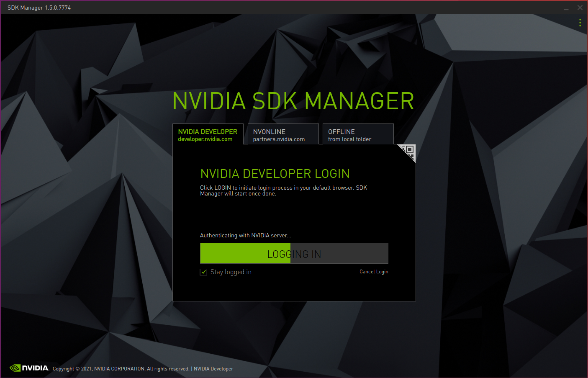Click "partners.nvidia.com" under NVONLINE
Image resolution: width=588 pixels, height=378 pixels.
[278, 139]
